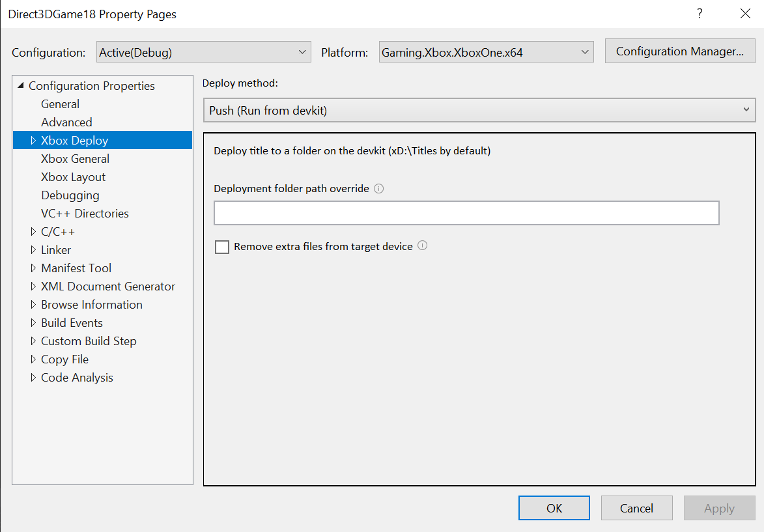Expand the Linker node arrow
Screen dimensions: 764x532
[x=33, y=250]
